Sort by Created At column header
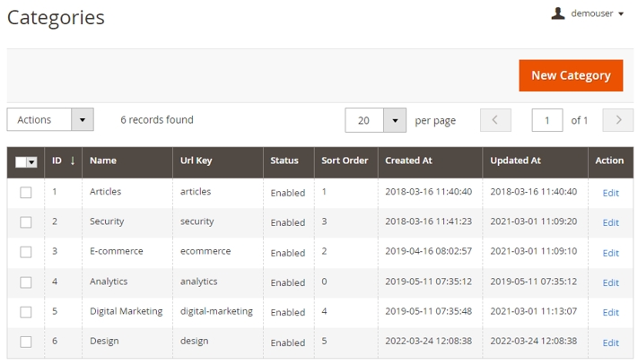 tap(408, 160)
